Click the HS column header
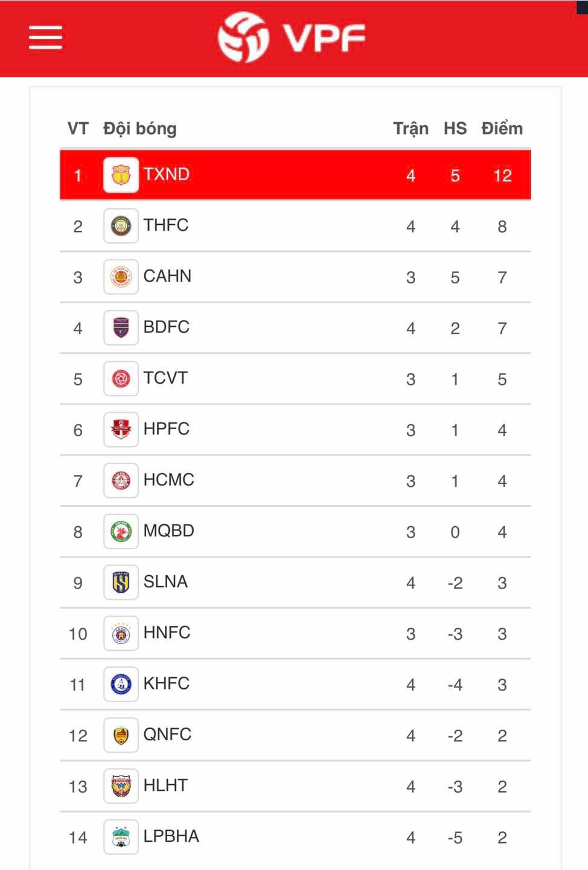 pos(455,129)
